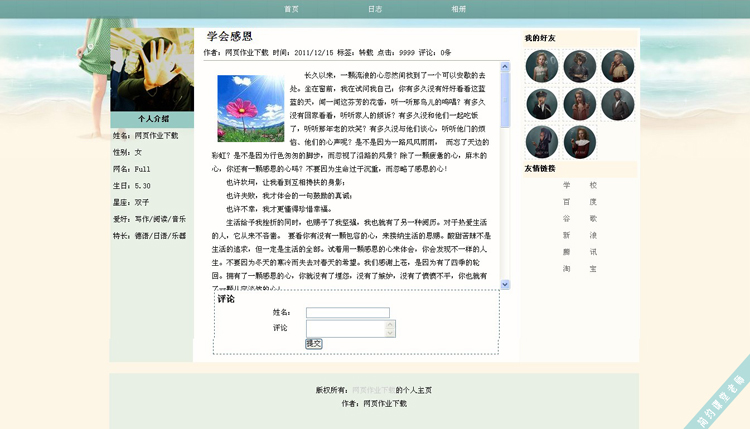The image size is (750, 429).
Task: Click the article scrollbar down arrow
Action: (505, 285)
